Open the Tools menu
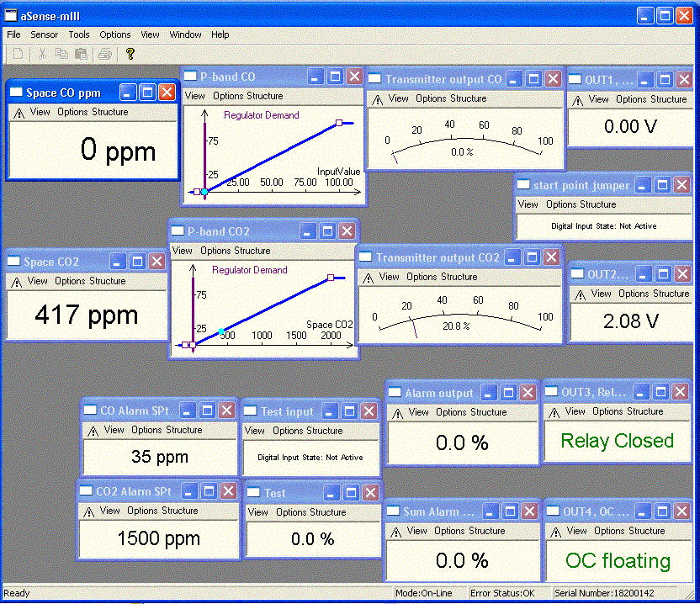The image size is (700, 604). (x=78, y=34)
